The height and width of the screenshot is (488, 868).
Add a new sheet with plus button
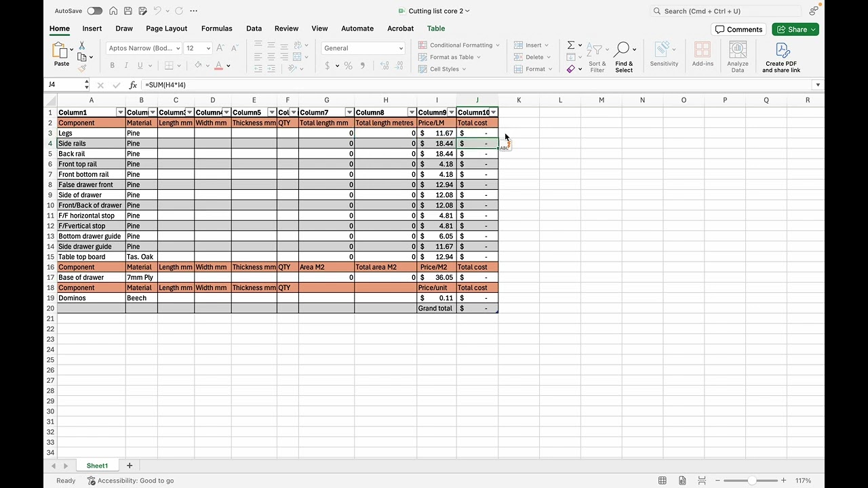coord(130,466)
